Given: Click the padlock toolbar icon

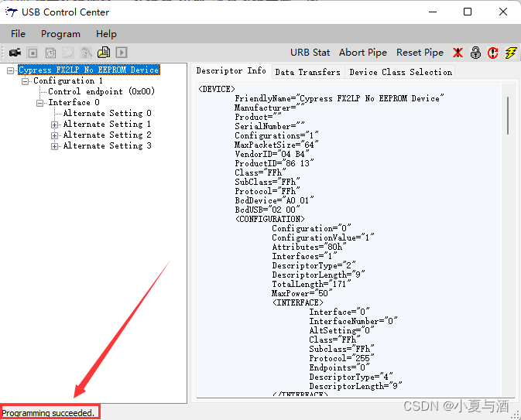Looking at the screenshot, I should (x=475, y=53).
